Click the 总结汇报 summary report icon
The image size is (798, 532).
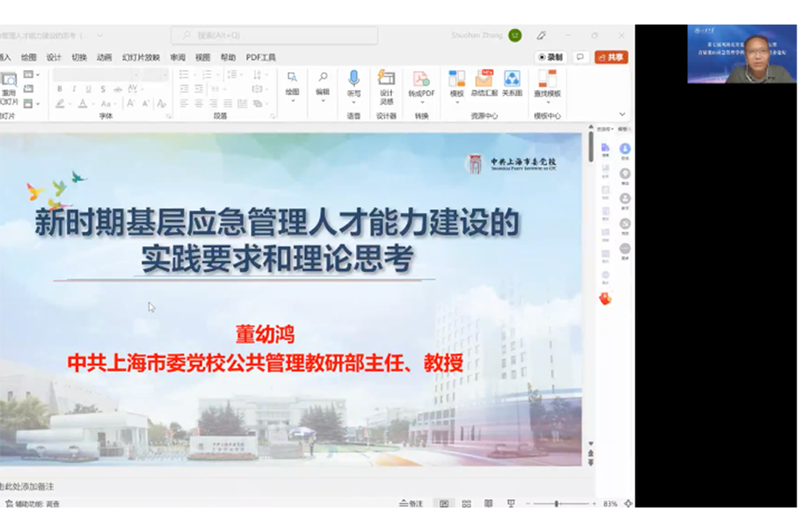pyautogui.click(x=484, y=83)
